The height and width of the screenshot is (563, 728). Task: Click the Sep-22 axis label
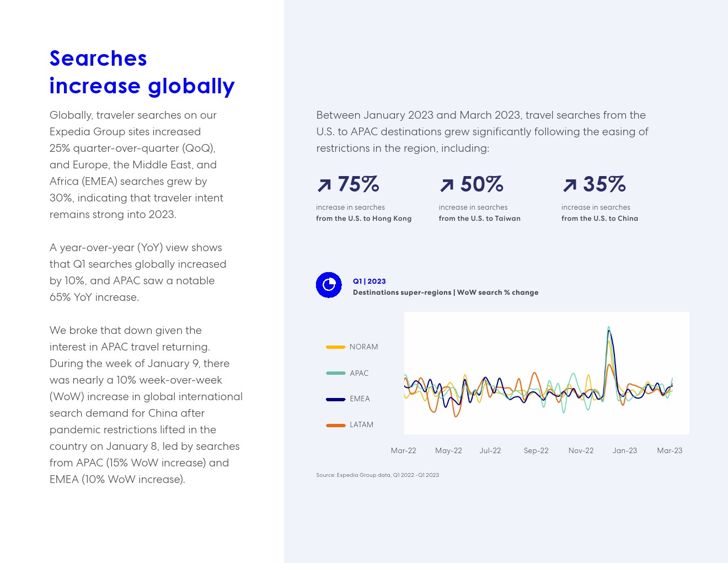tap(536, 451)
